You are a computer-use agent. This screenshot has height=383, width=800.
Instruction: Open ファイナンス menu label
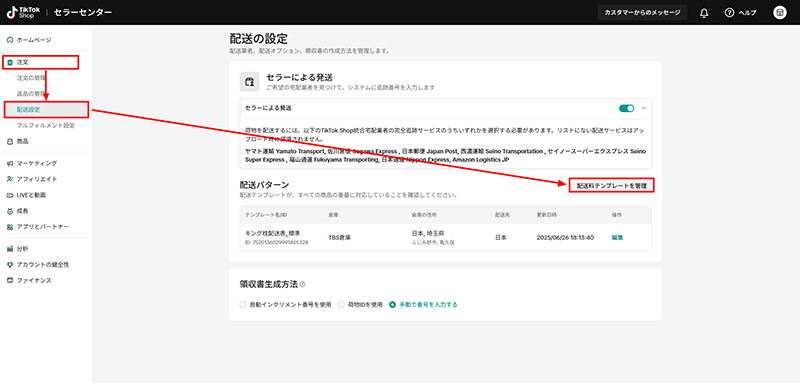tap(34, 280)
